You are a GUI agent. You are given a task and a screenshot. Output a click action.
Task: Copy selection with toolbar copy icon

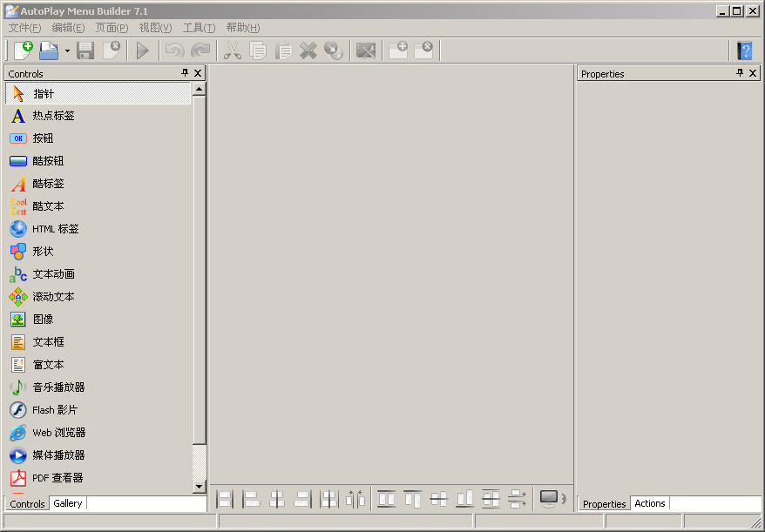point(258,51)
